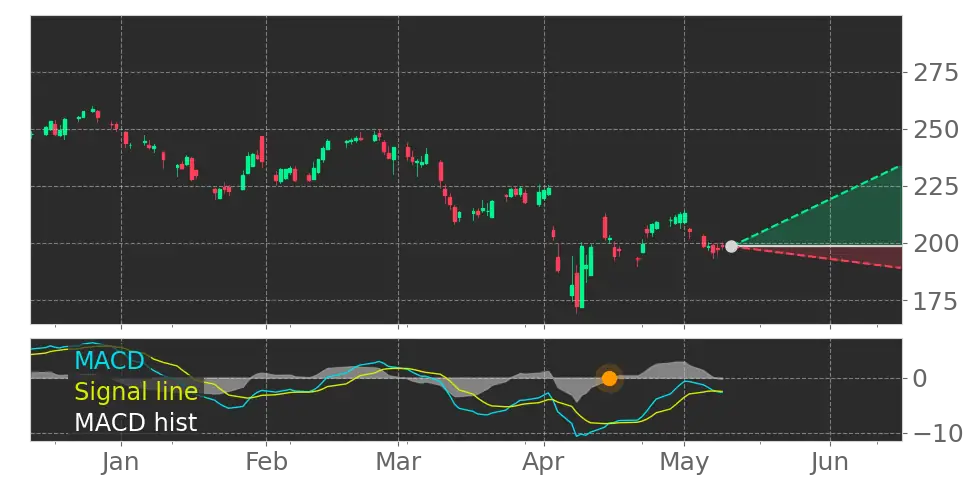Click the 275 price axis label
This screenshot has width=972, height=486.
[x=936, y=73]
